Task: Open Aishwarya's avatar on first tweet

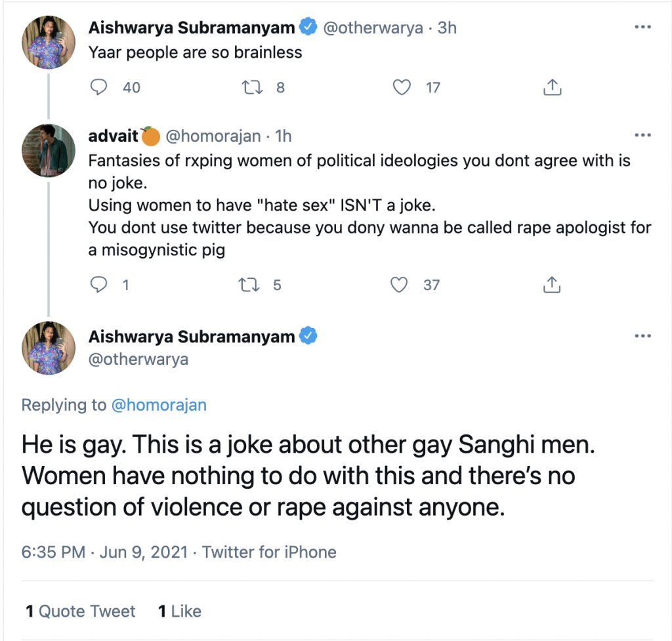Action: click(49, 42)
